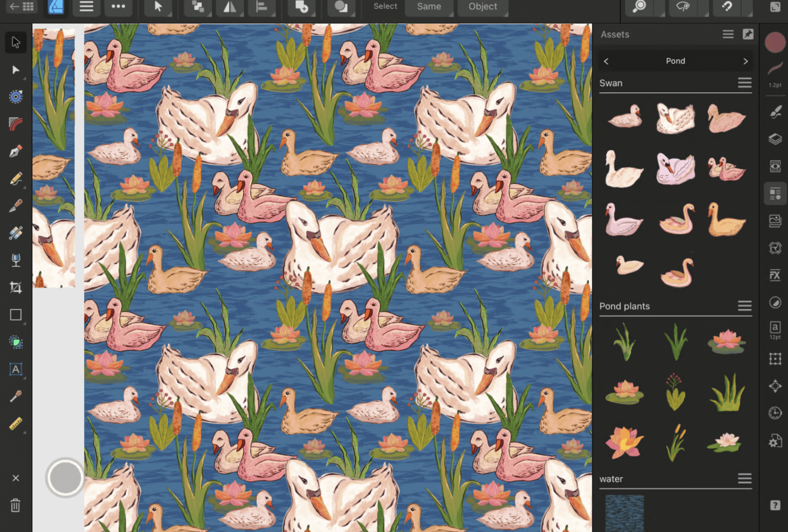This screenshot has height=532, width=788.
Task: Pin the Assets panel
Action: coord(748,34)
